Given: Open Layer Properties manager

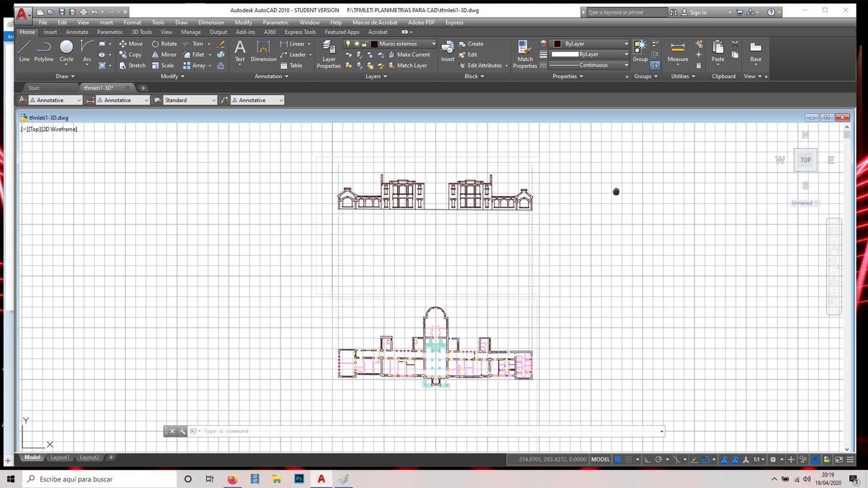Looking at the screenshot, I should [x=329, y=53].
